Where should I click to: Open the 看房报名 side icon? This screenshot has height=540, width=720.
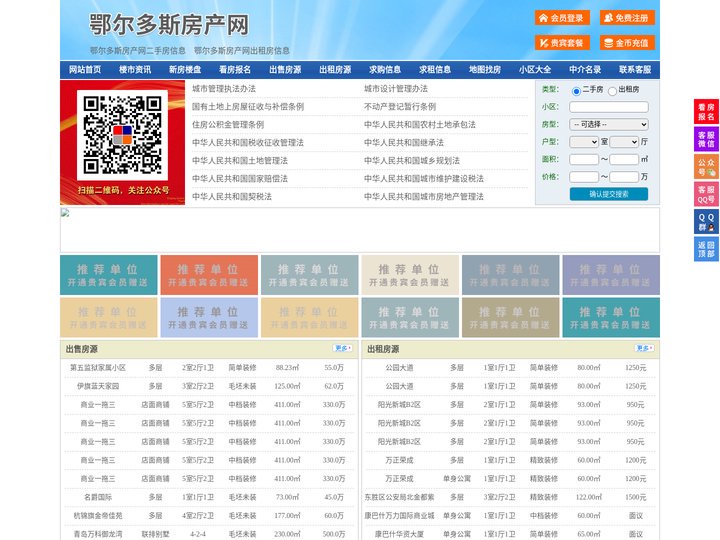706,112
